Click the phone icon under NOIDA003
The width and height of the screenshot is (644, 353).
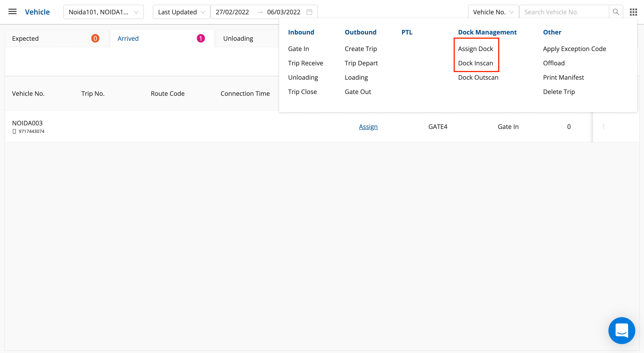(x=14, y=131)
